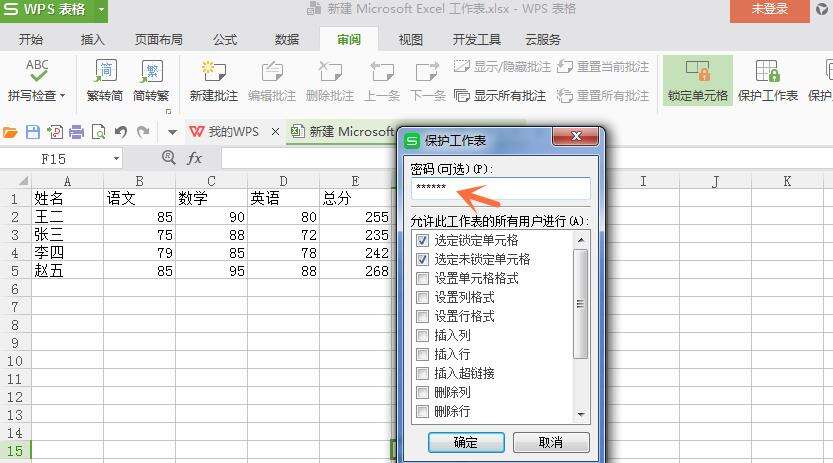
Task: Click the password input field
Action: (500, 188)
